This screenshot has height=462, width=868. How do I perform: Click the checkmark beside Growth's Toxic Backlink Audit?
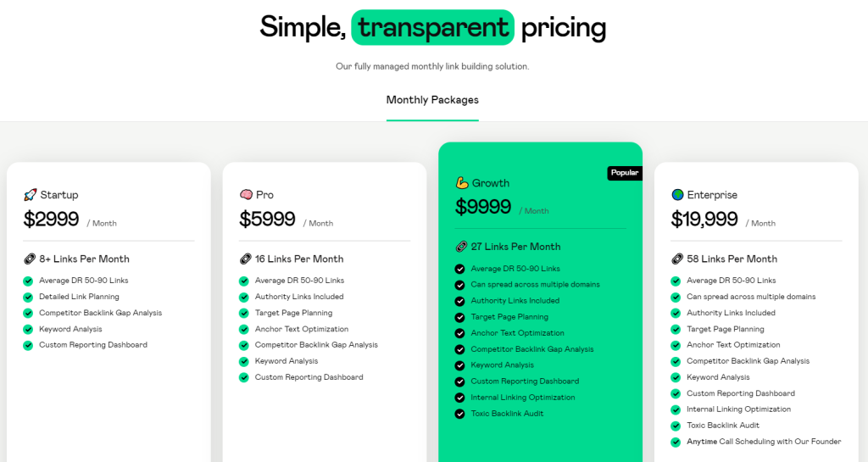click(460, 414)
